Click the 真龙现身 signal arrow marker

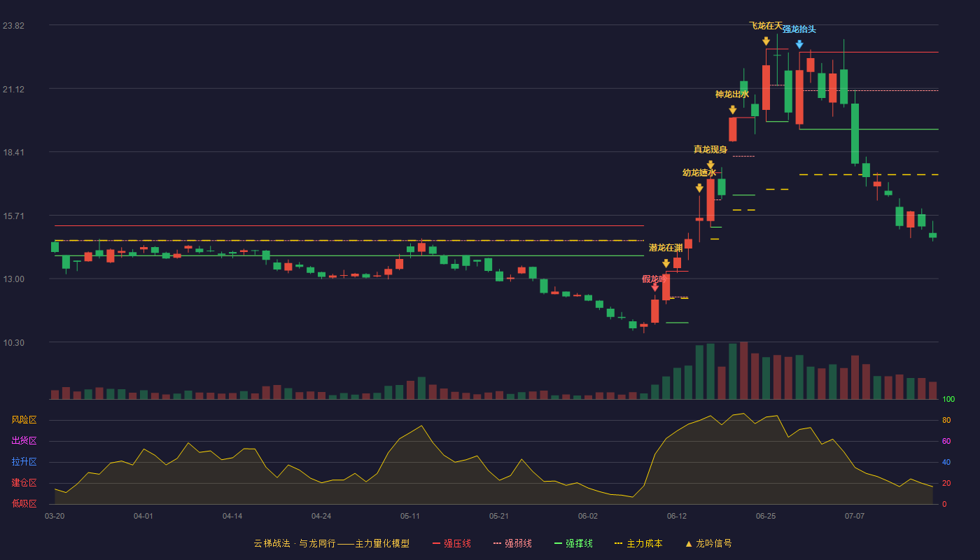[x=710, y=165]
